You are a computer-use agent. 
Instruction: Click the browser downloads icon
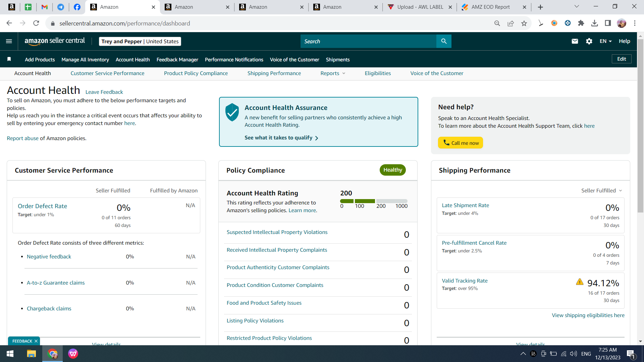[x=594, y=23]
